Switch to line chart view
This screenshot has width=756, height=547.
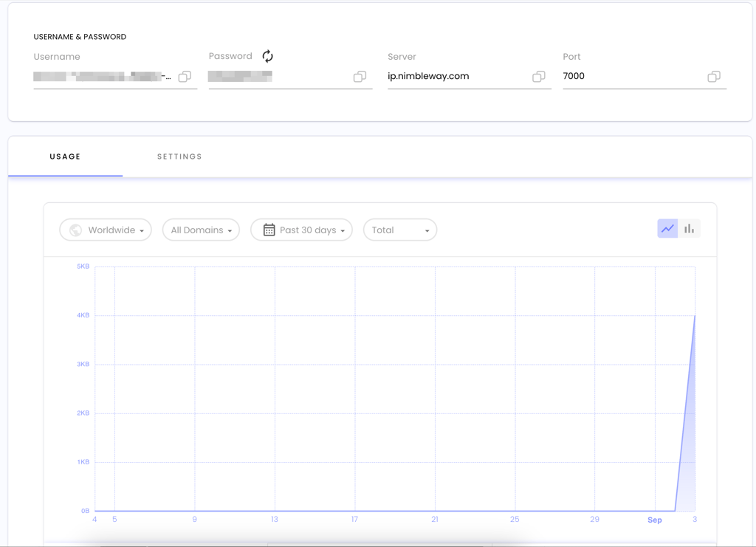coord(667,228)
